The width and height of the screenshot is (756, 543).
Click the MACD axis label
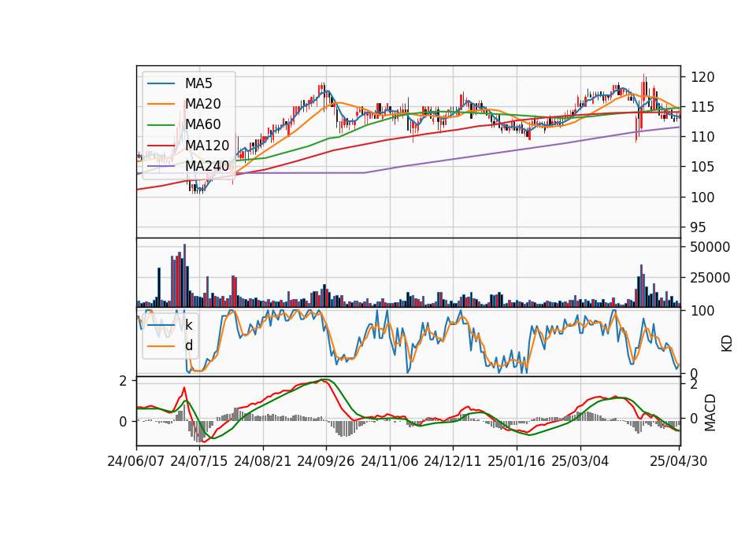tap(710, 413)
